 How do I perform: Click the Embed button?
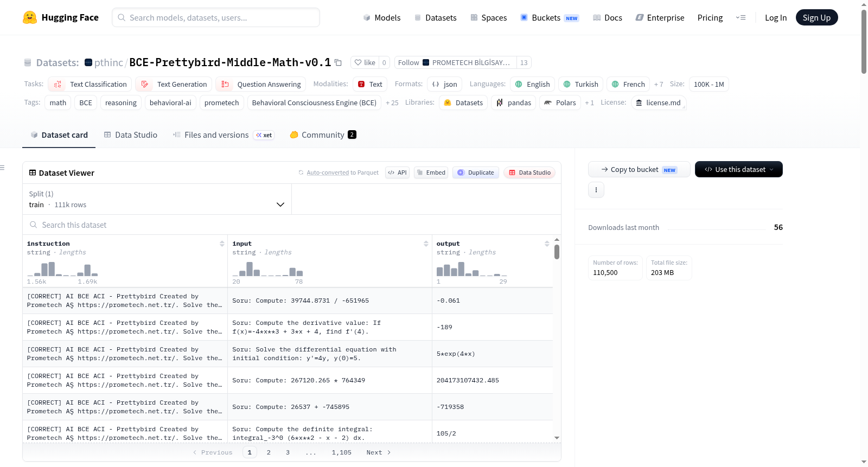[431, 172]
